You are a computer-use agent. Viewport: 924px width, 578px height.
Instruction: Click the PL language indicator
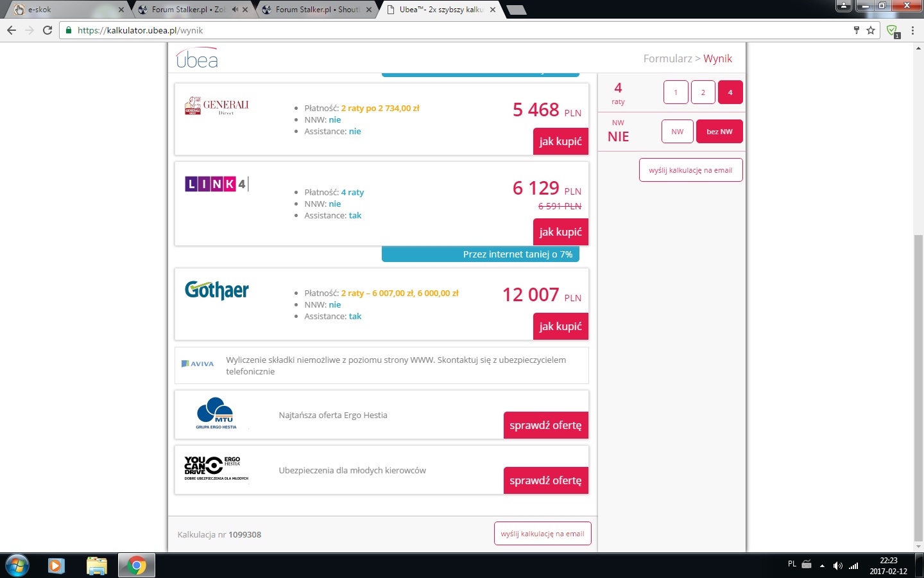pyautogui.click(x=792, y=564)
